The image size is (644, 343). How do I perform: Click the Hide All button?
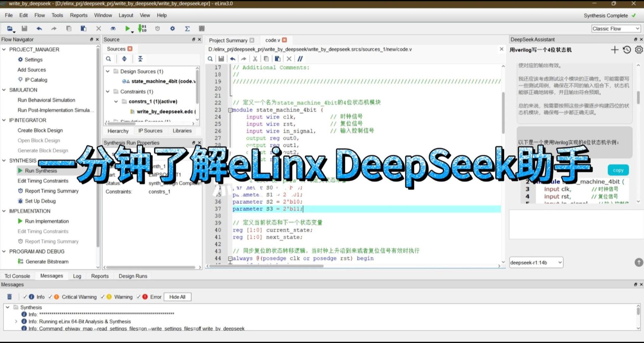(x=177, y=297)
